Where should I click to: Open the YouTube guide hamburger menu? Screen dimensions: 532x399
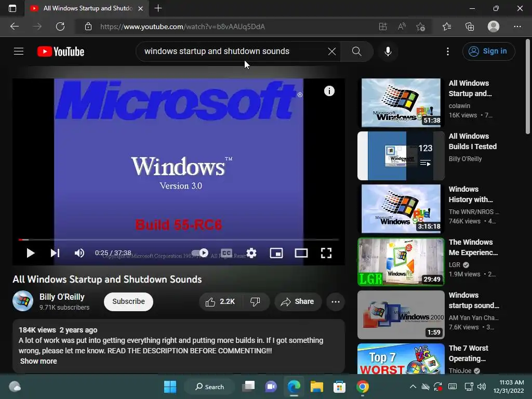tap(19, 51)
